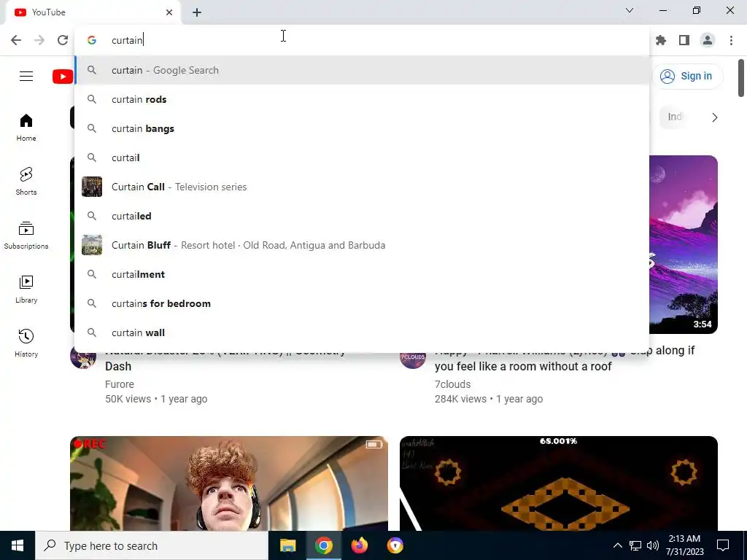Viewport: 747px width, 560px height.
Task: Click the YouTube Sign in button
Action: point(687,76)
